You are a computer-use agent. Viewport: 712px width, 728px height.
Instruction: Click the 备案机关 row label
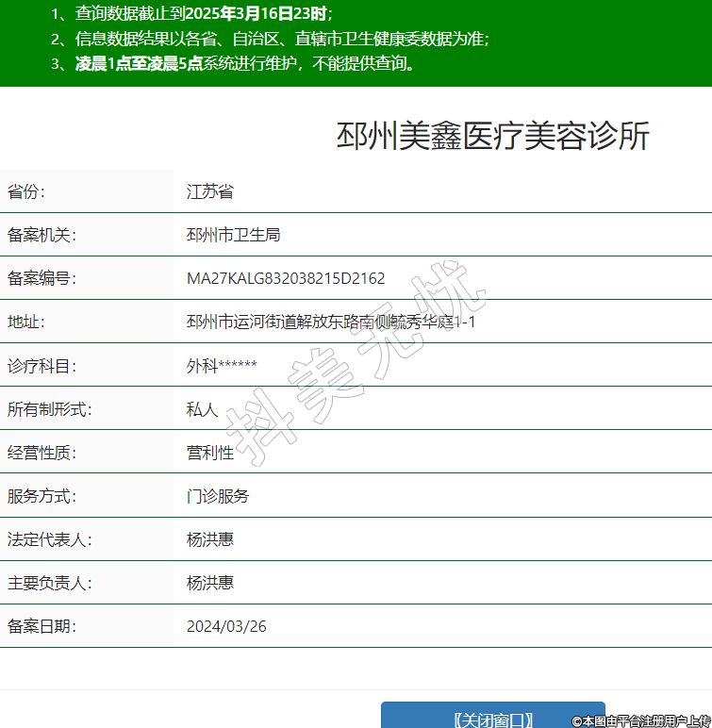pos(41,235)
